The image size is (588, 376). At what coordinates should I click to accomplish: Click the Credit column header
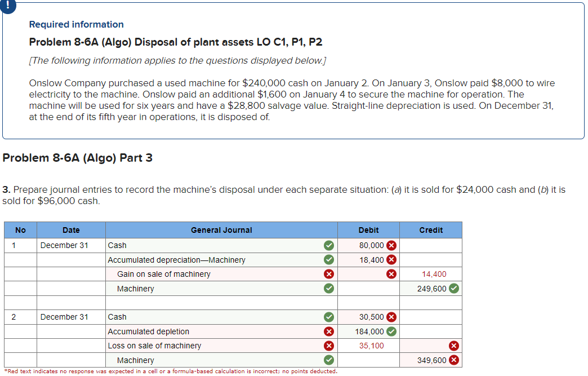coord(431,230)
